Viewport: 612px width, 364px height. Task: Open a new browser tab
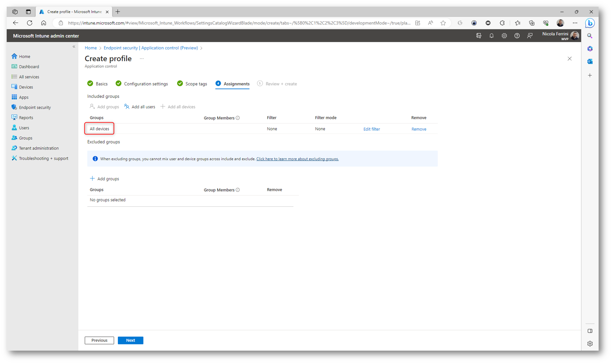(x=118, y=12)
